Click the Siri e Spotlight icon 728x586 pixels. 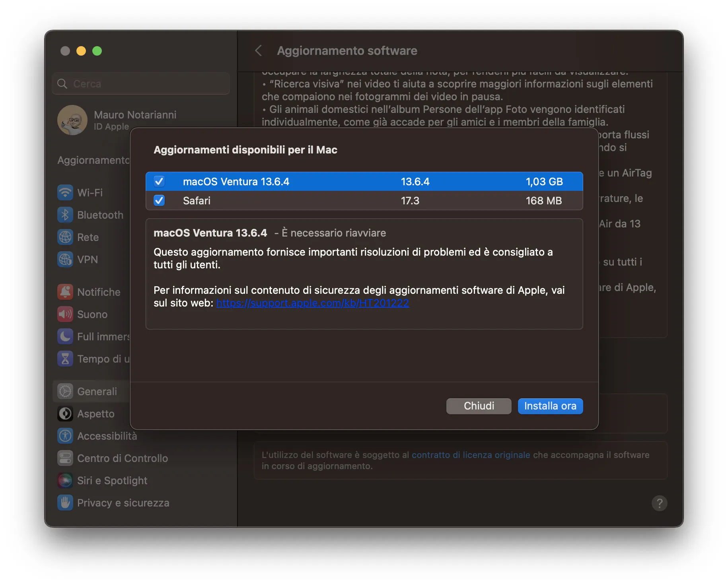point(65,481)
